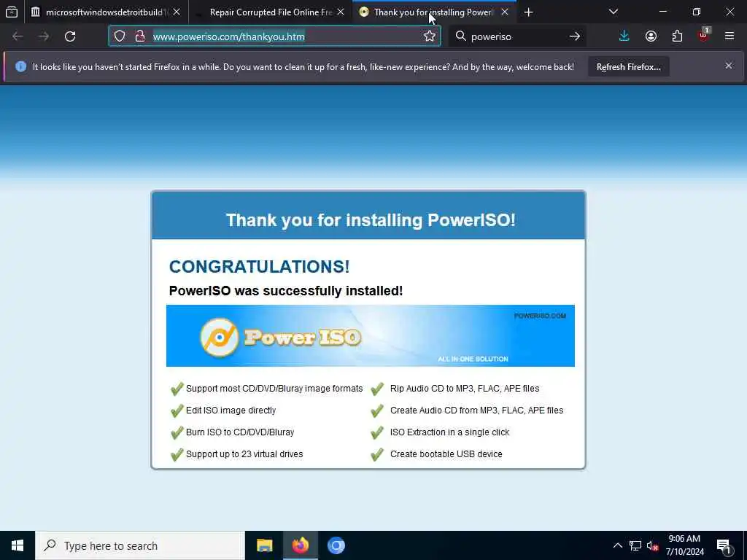Click 'Create bootable USB device' text

[x=446, y=454]
